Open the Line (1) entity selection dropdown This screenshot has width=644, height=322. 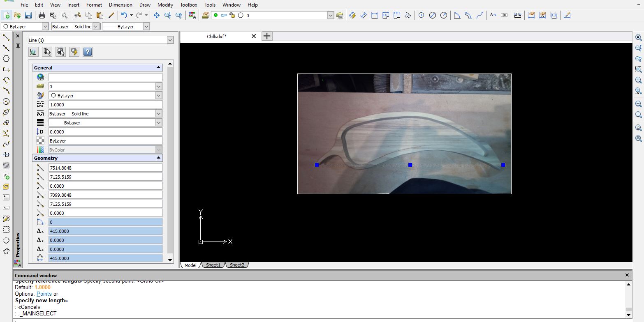[x=170, y=40]
